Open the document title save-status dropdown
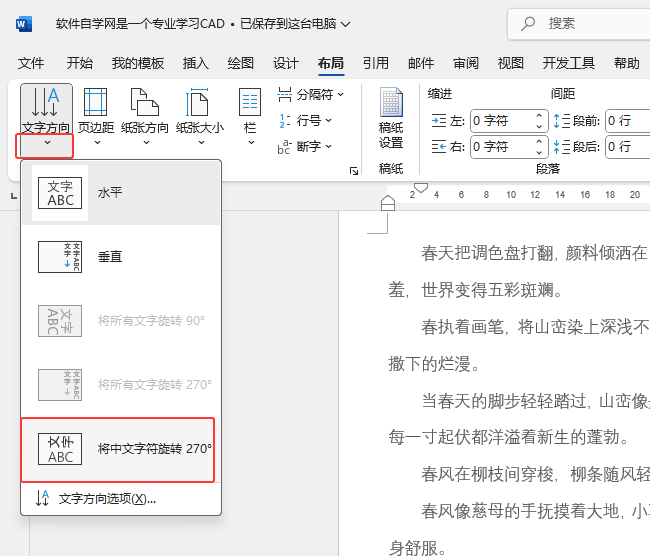Image resolution: width=650 pixels, height=556 pixels. (x=345, y=24)
